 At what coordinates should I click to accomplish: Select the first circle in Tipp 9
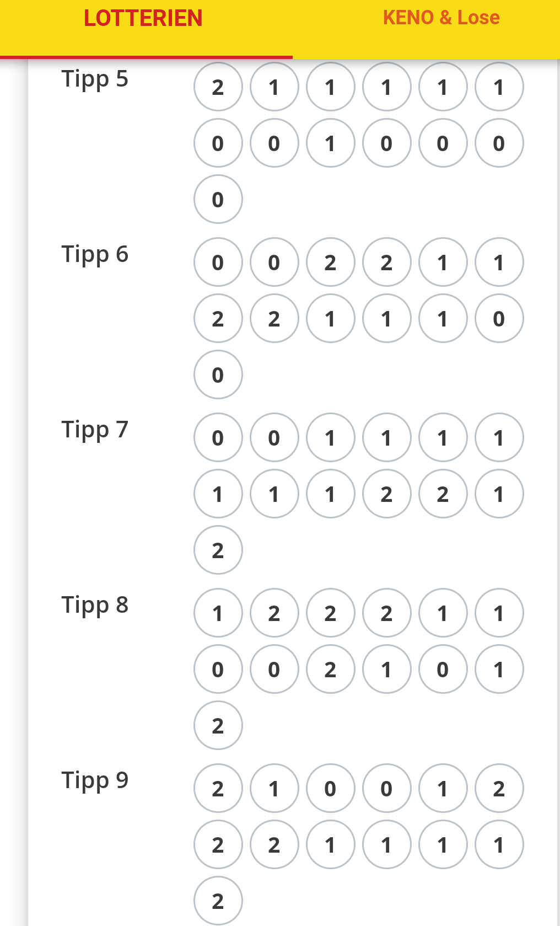[218, 789]
